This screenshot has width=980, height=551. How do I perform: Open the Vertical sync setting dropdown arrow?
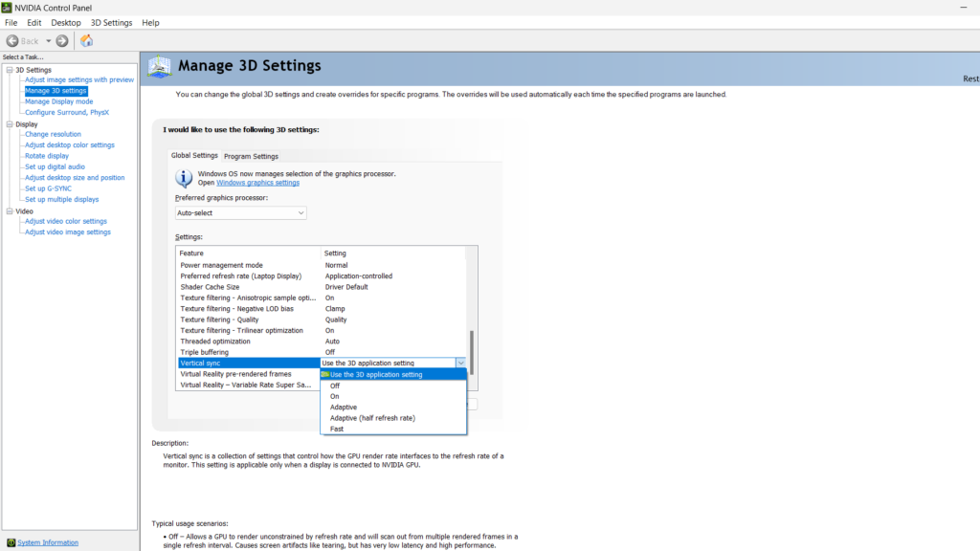pyautogui.click(x=461, y=363)
